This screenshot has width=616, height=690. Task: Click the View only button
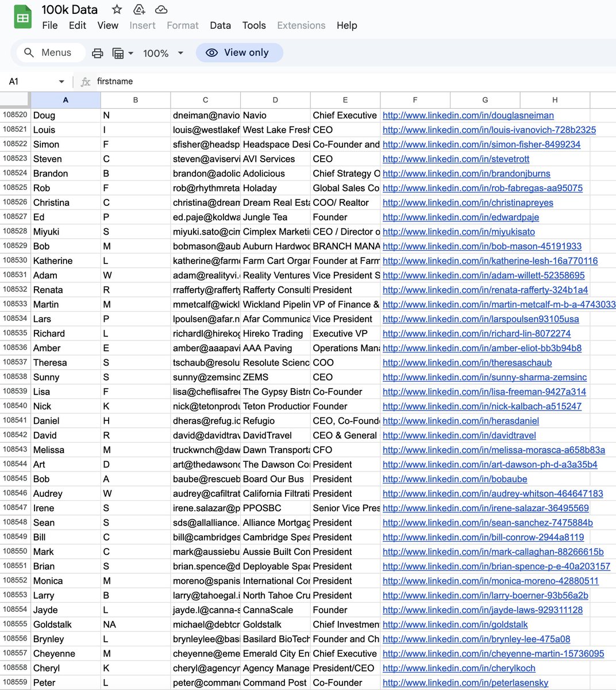coord(240,52)
